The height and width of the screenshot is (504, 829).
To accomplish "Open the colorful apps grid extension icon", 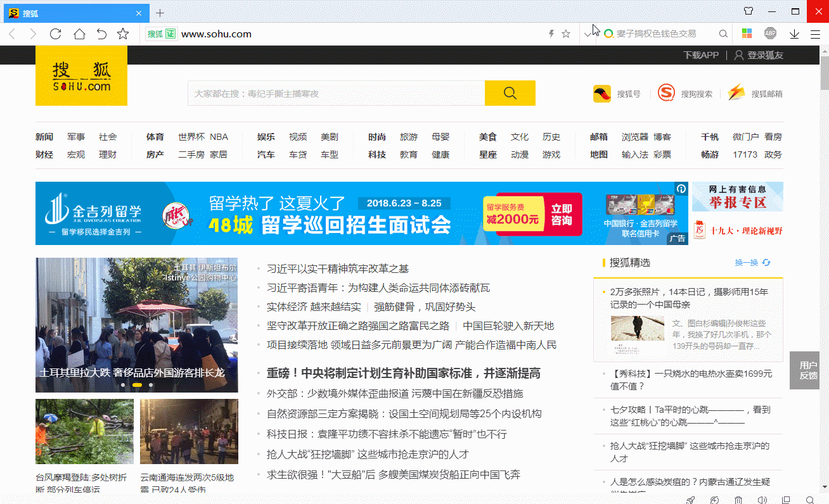I will (x=747, y=34).
